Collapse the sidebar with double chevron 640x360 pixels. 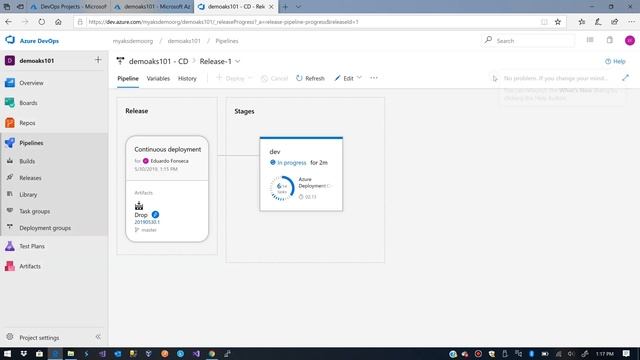tap(98, 337)
